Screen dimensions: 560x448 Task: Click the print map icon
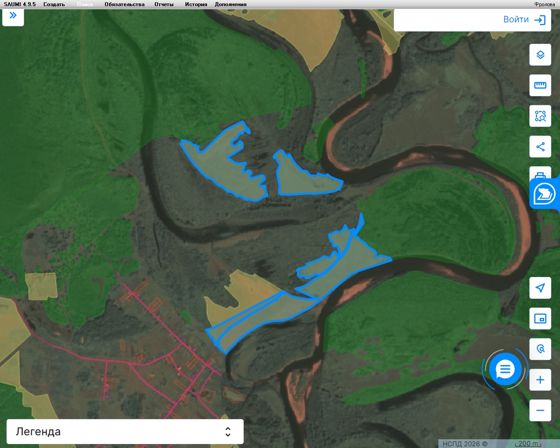[x=539, y=174]
